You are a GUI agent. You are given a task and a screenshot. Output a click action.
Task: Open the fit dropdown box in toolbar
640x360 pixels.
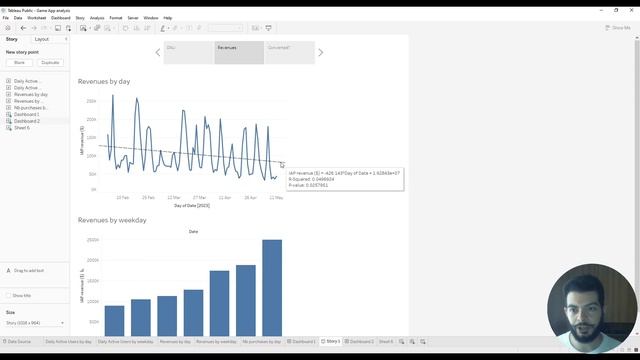tap(225, 28)
